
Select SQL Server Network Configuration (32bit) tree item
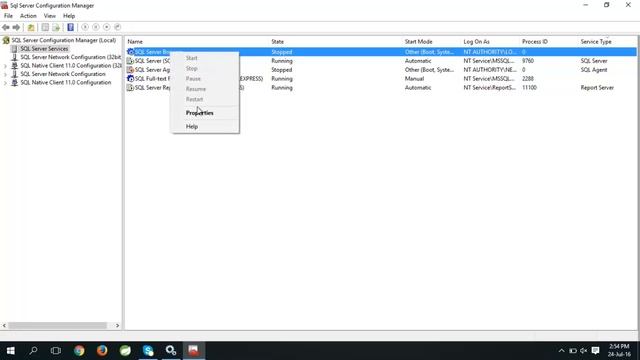click(71, 57)
